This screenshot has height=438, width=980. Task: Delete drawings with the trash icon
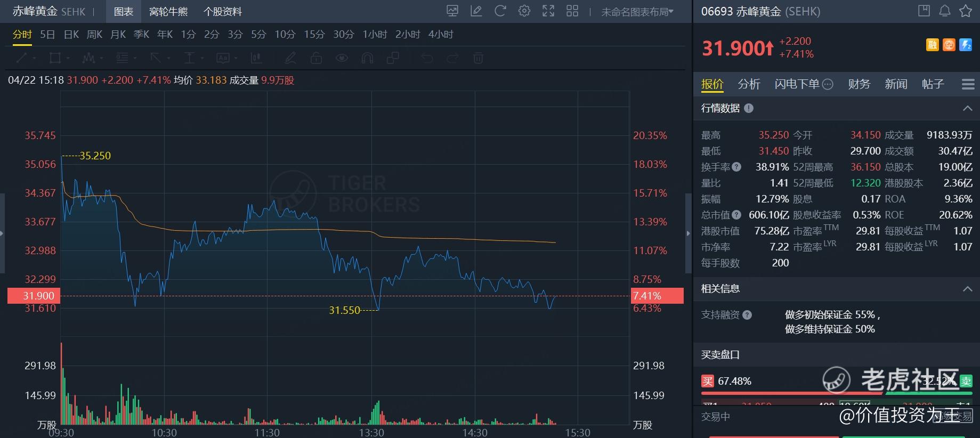point(478,58)
